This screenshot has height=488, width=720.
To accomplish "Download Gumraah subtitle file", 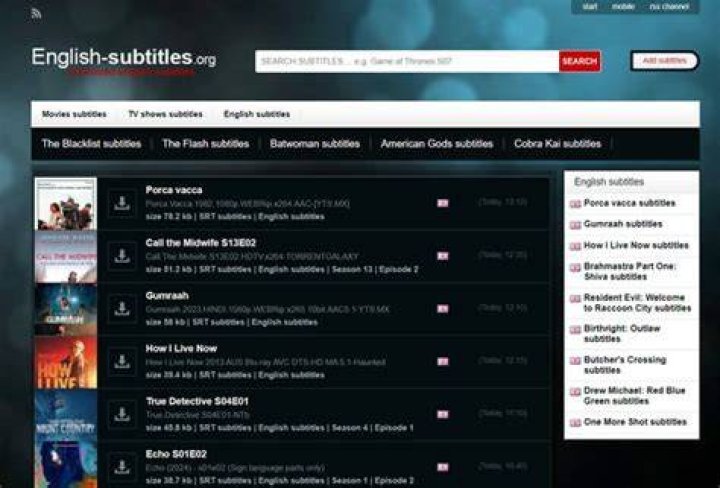I will (122, 309).
